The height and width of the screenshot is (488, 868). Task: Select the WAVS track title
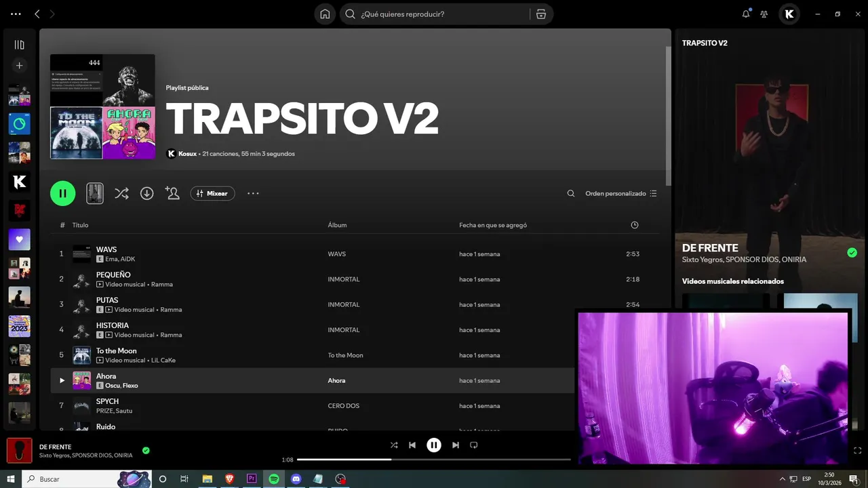click(106, 249)
